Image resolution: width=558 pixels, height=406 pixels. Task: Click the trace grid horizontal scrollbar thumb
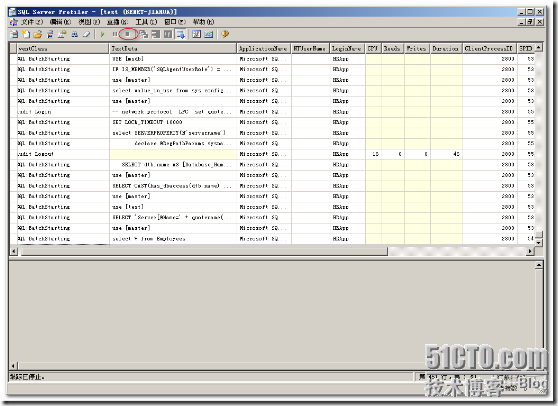coord(204,251)
